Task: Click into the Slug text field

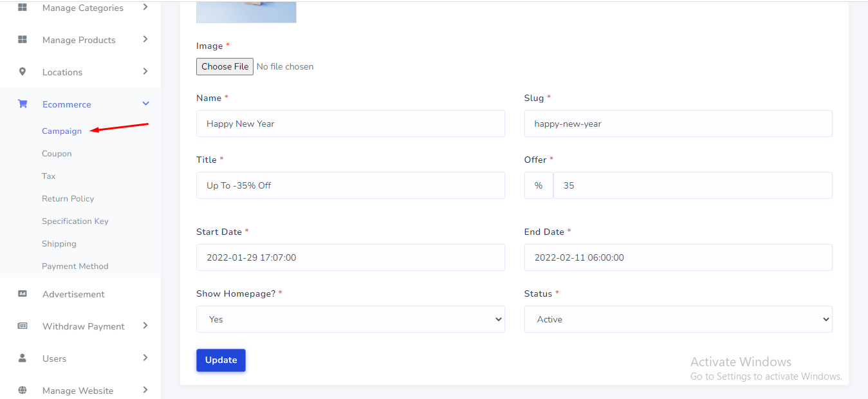Action: tap(678, 124)
